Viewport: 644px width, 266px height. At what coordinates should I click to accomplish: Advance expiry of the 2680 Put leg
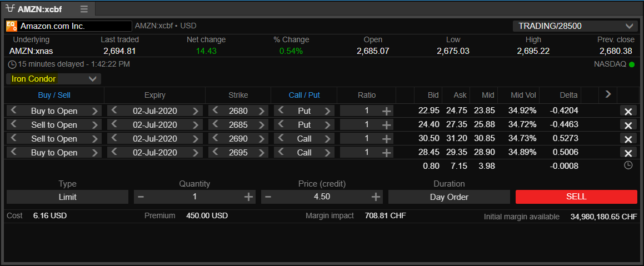[x=196, y=111]
